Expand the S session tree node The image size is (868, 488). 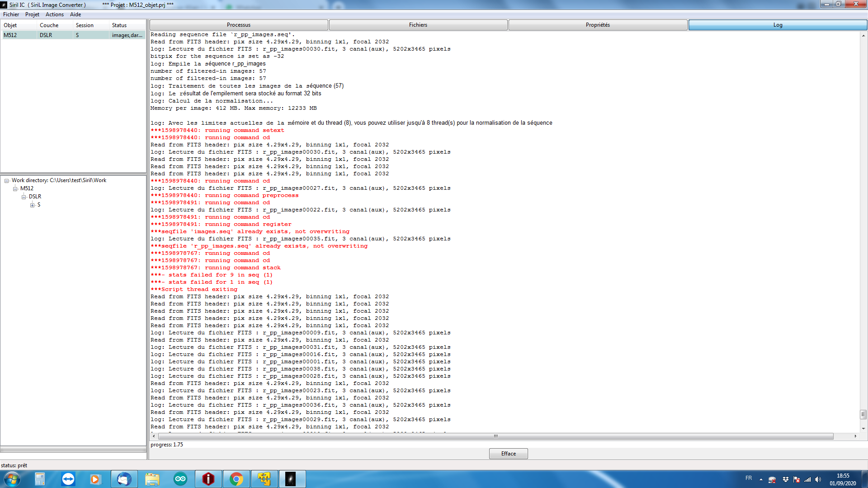(32, 205)
